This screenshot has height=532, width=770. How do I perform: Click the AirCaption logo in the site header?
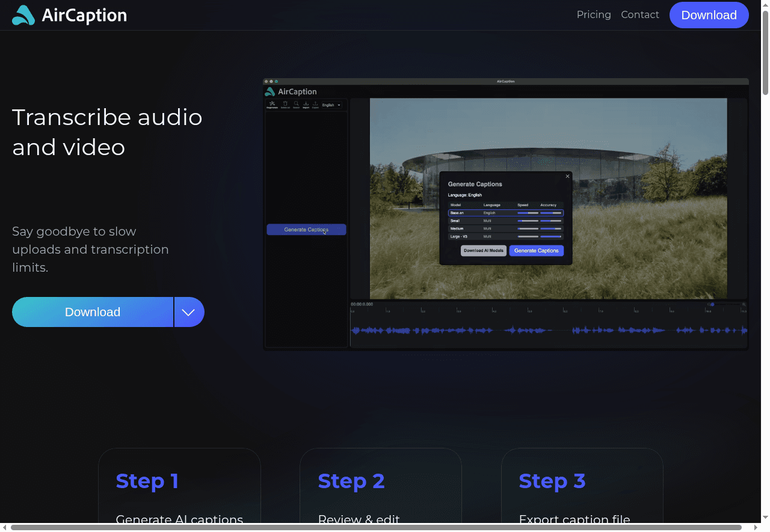69,15
